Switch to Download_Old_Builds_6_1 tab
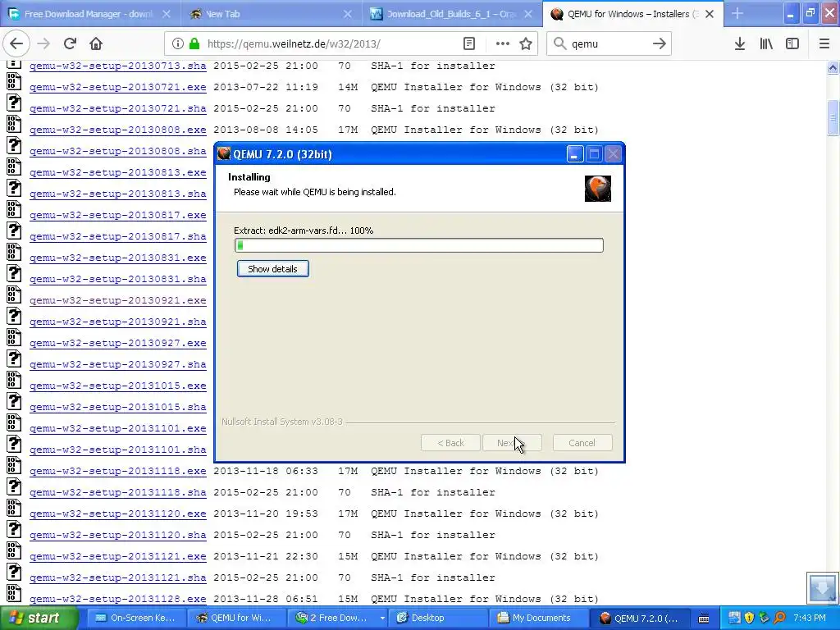 444,14
